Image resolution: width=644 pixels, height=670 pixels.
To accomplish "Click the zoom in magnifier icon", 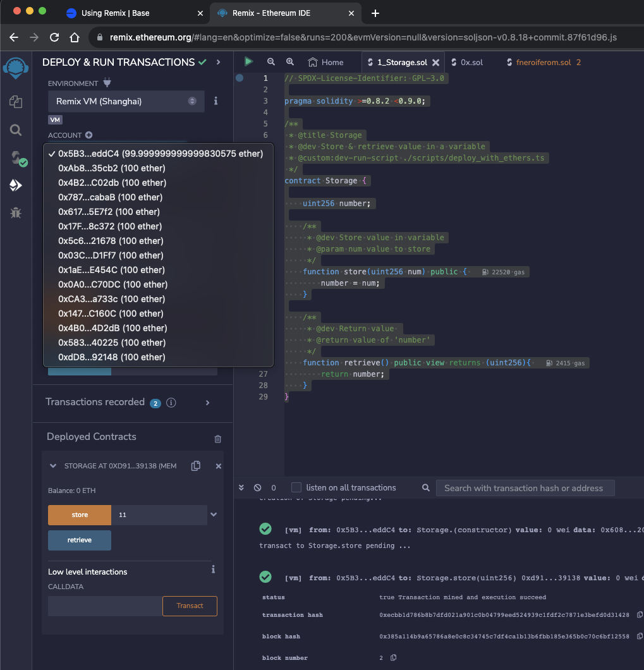I will [290, 62].
